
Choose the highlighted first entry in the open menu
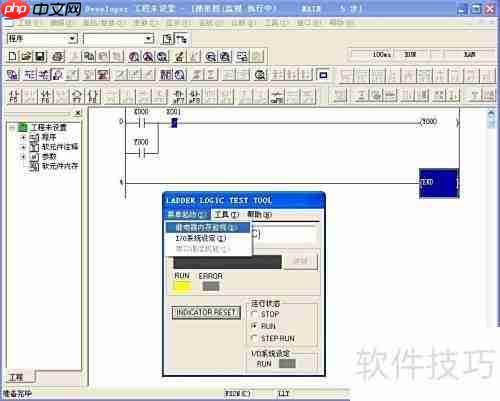[x=208, y=228]
